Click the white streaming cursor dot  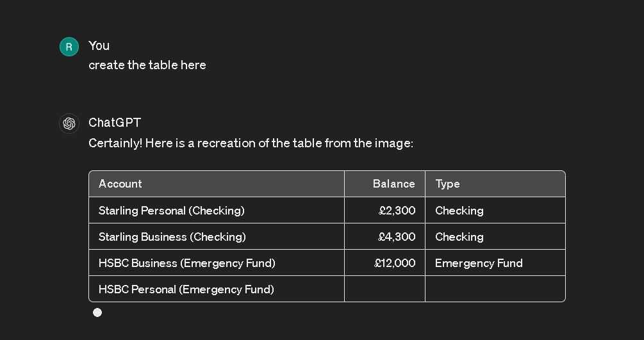click(x=97, y=313)
